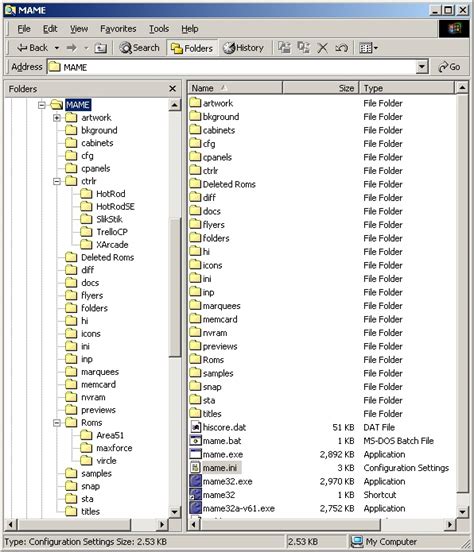Click the Delete X toolbar icon
This screenshot has height=552, width=474.
point(322,48)
